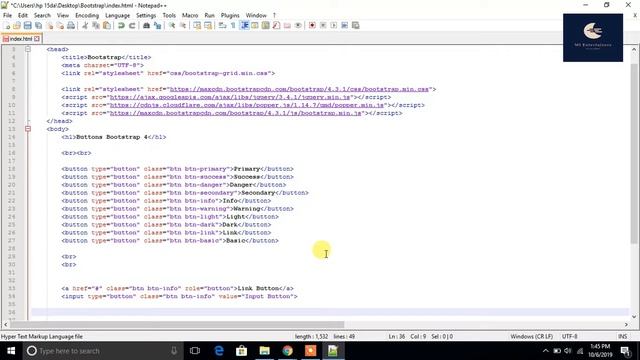Cut selection using the scissors icon
The height and width of the screenshot is (360, 640).
85,25
